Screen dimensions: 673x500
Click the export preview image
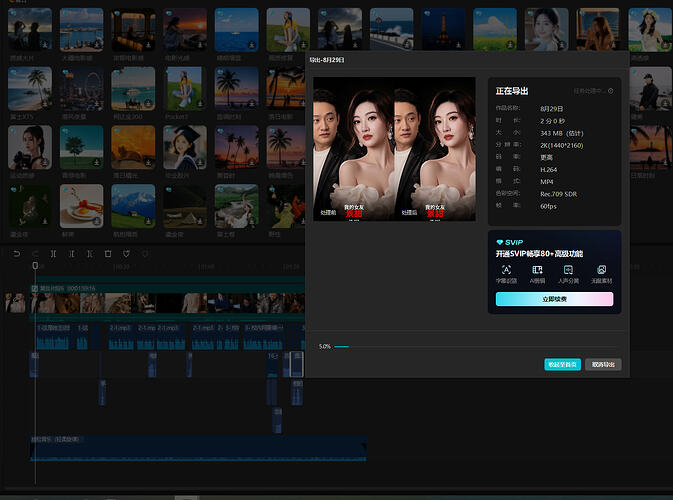(394, 149)
